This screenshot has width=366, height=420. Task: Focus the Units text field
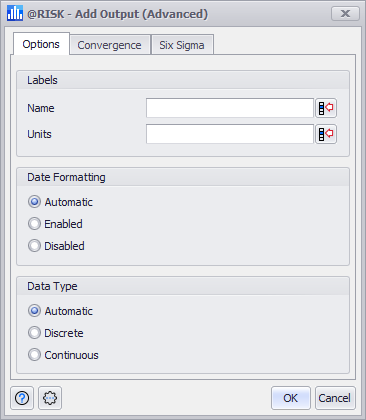pos(230,134)
